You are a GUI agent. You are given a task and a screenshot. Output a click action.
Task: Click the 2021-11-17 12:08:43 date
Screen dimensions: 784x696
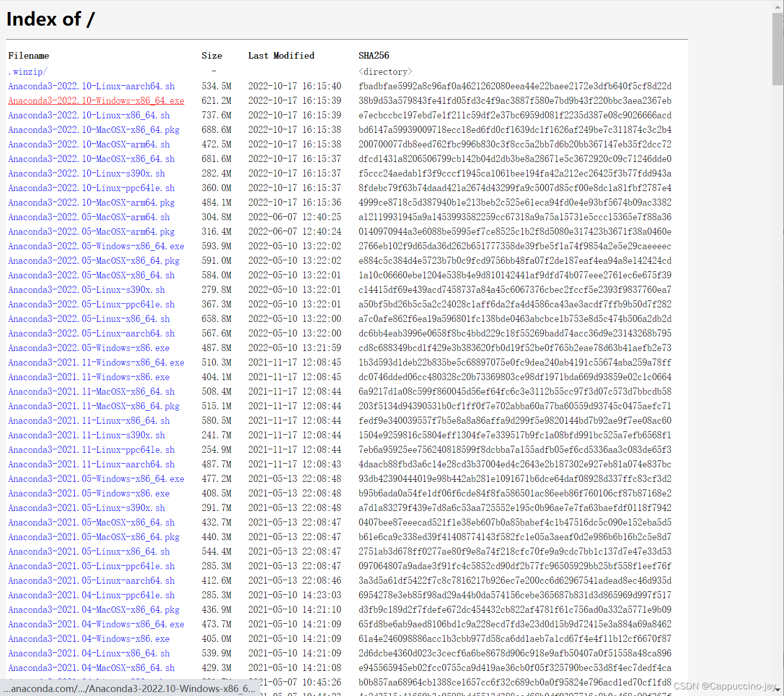pyautogui.click(x=295, y=464)
